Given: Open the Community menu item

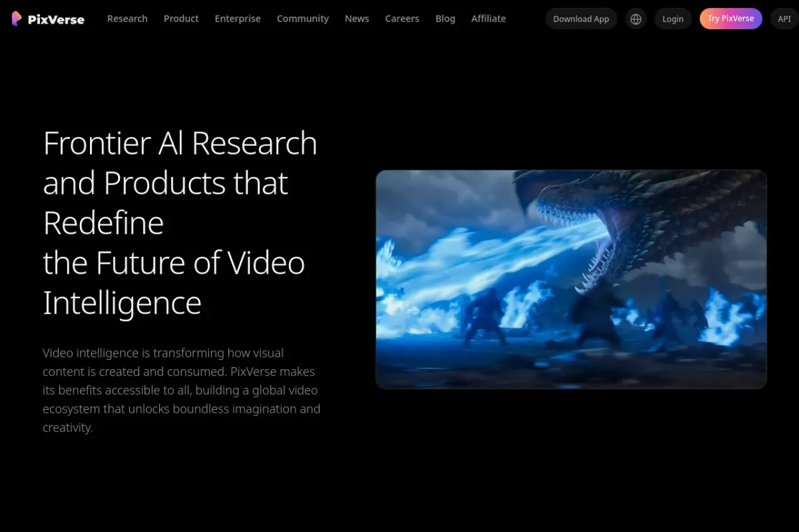Looking at the screenshot, I should (303, 19).
